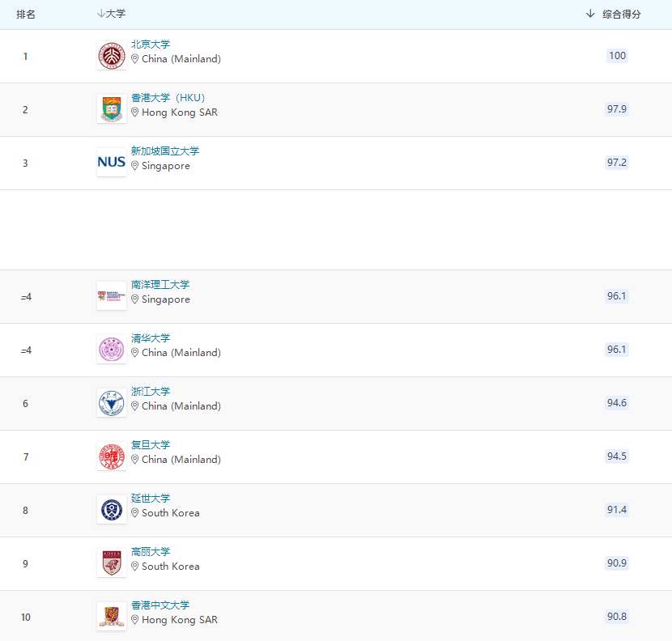Click the 97.9 score badge
Viewport: 672px width, 641px height.
(x=616, y=109)
